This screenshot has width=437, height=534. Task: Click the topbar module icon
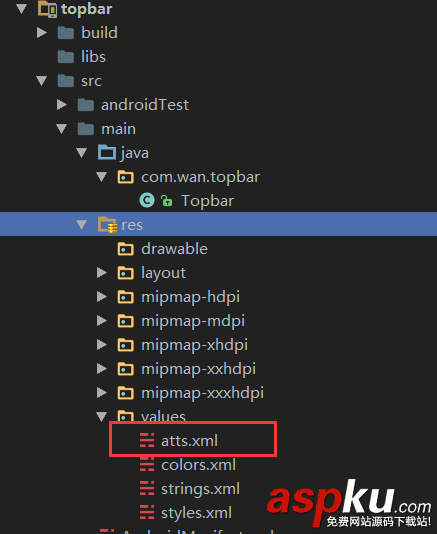tap(47, 9)
